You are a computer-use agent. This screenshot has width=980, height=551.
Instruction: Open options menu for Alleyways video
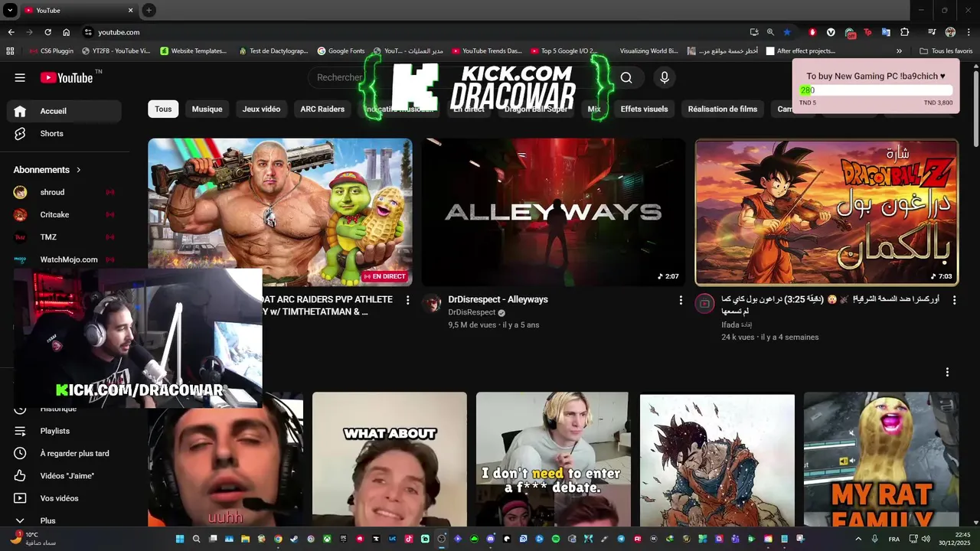coord(681,300)
